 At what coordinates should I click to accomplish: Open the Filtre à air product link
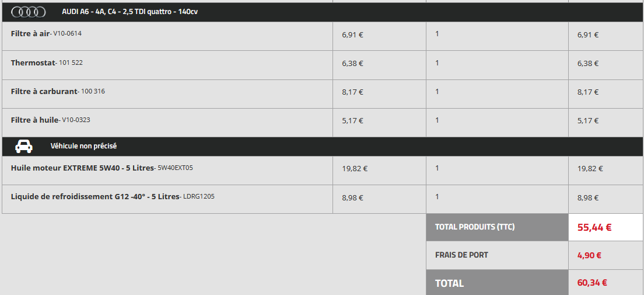[x=30, y=34]
